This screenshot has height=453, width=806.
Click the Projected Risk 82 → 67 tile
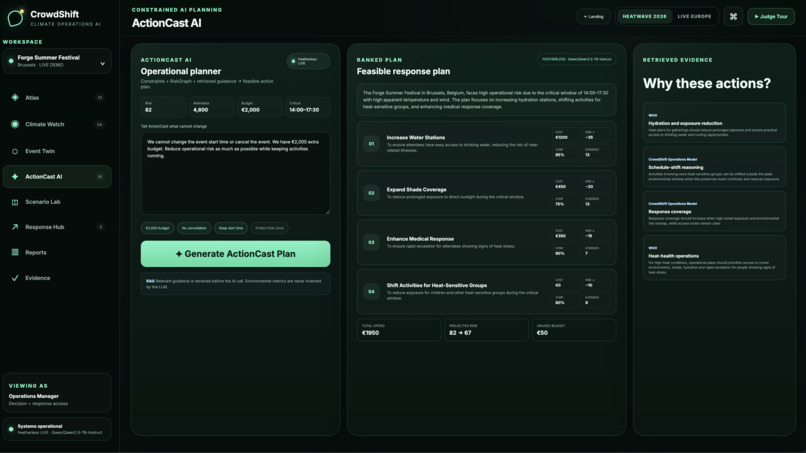[x=486, y=330]
